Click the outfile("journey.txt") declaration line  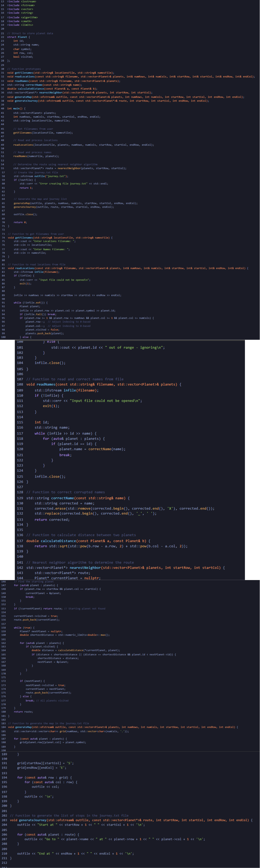click(x=41, y=176)
